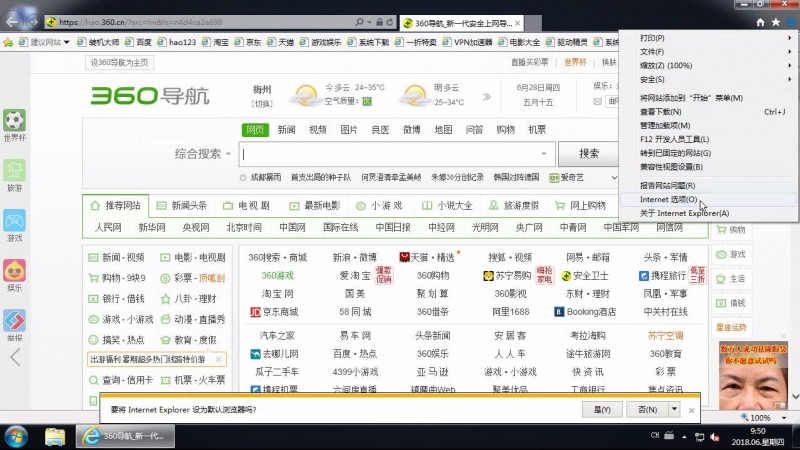The image size is (800, 450).
Task: Open the World Cup soccer sidebar icon
Action: click(x=14, y=121)
